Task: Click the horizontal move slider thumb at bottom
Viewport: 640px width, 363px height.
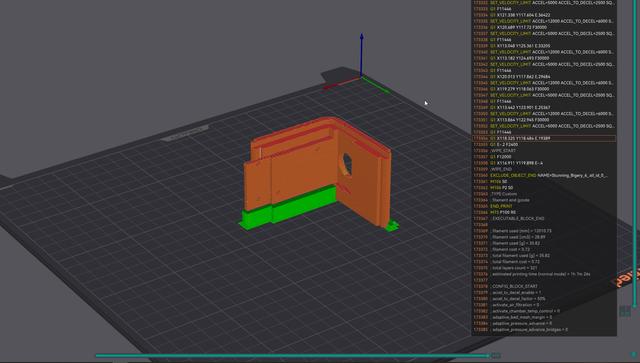Action: pyautogui.click(x=495, y=356)
